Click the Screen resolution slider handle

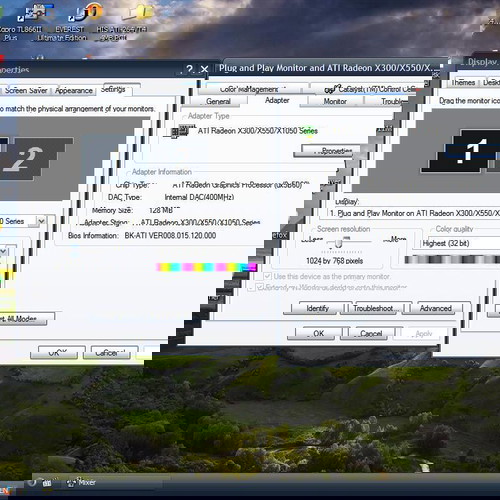(338, 244)
